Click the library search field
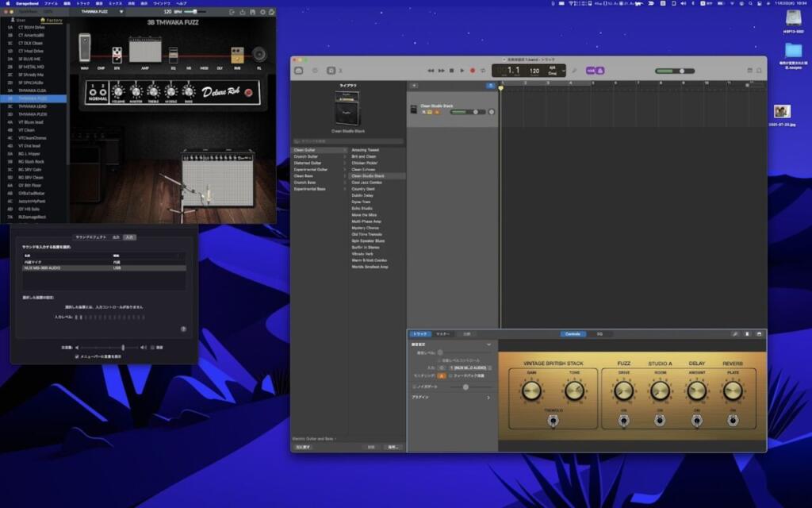This screenshot has height=508, width=812. tap(347, 141)
